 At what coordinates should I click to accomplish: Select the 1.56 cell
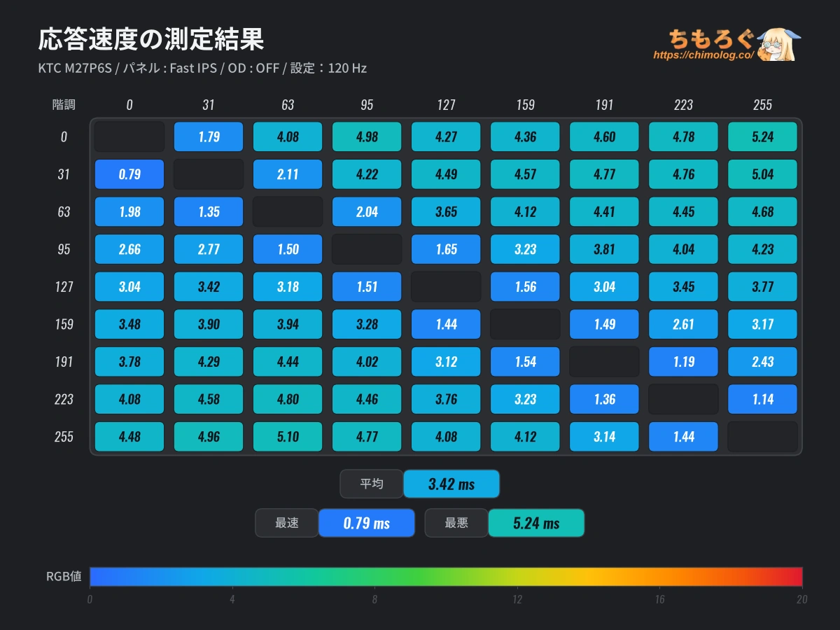tap(525, 286)
